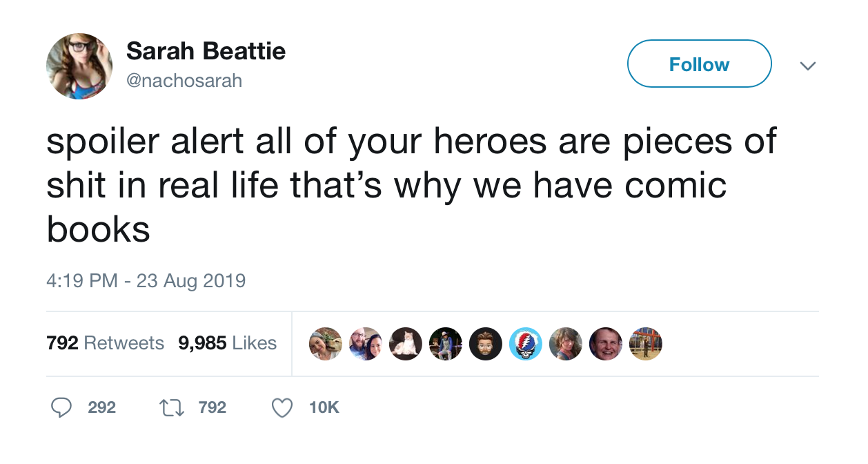Open the liker avatar showing a couple
868x464 pixels.
pyautogui.click(x=366, y=344)
